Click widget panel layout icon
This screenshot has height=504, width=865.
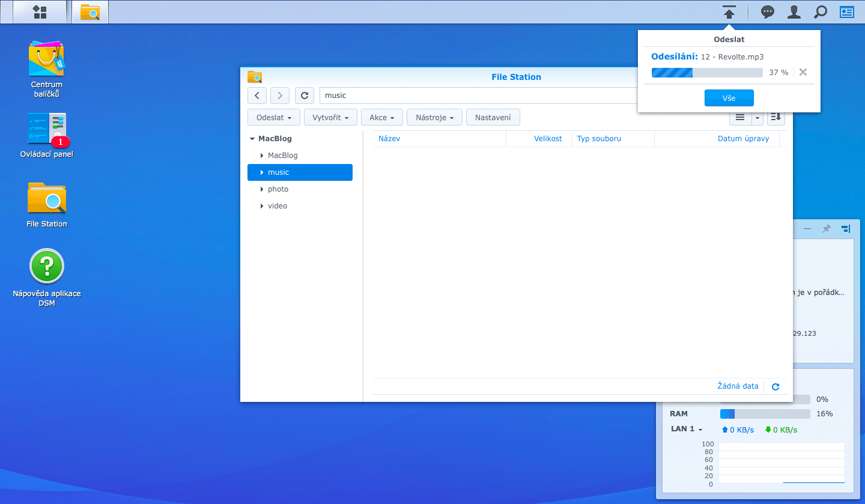pos(846,229)
